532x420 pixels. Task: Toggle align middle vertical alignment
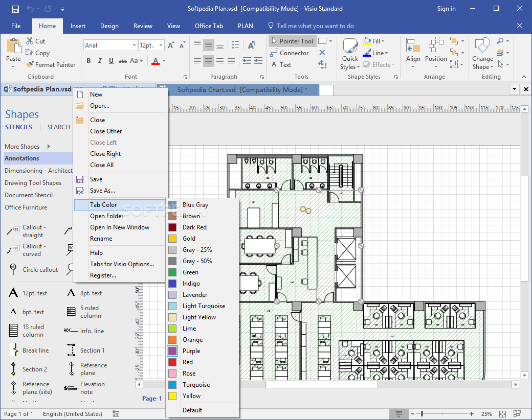(209, 45)
